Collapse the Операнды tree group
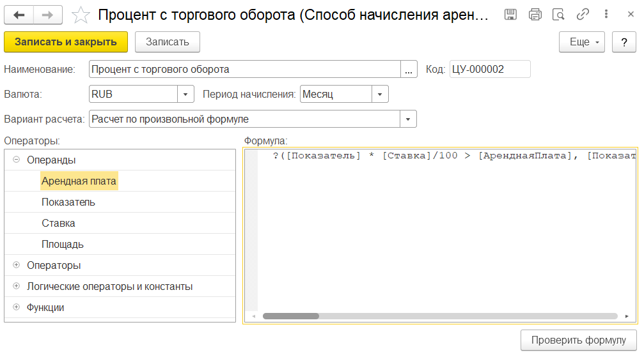The image size is (644, 357). tap(16, 160)
